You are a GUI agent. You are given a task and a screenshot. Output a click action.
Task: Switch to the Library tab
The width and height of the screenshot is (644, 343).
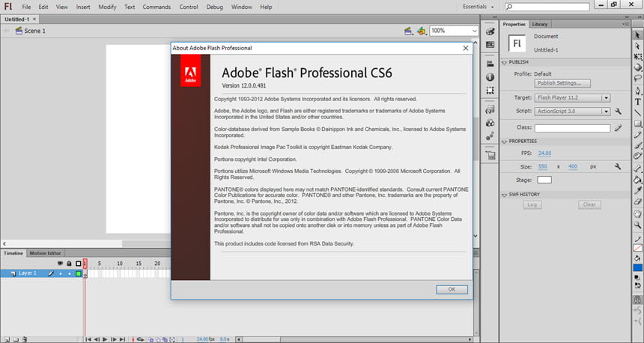tap(540, 24)
